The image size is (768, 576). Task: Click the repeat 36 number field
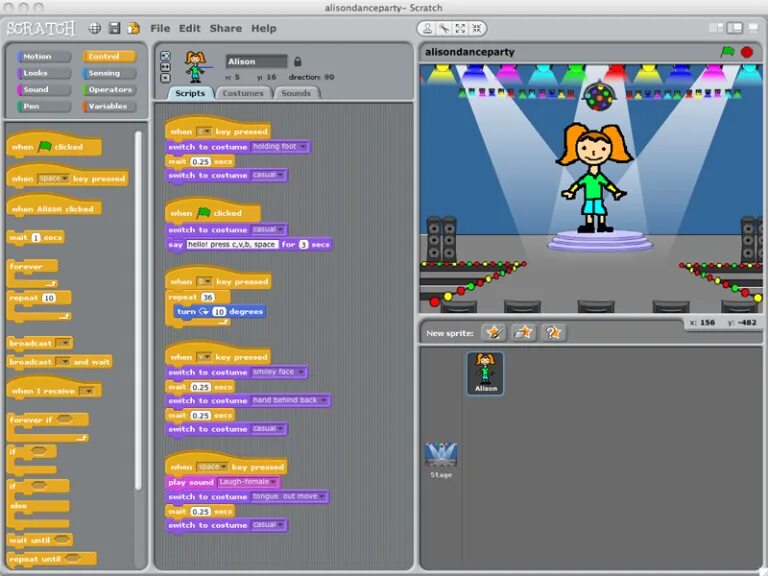pos(208,297)
